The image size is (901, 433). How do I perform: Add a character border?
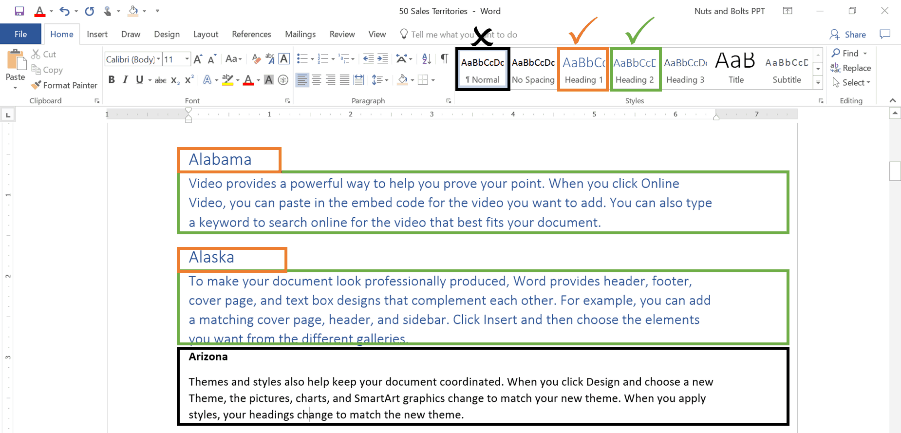tap(284, 59)
